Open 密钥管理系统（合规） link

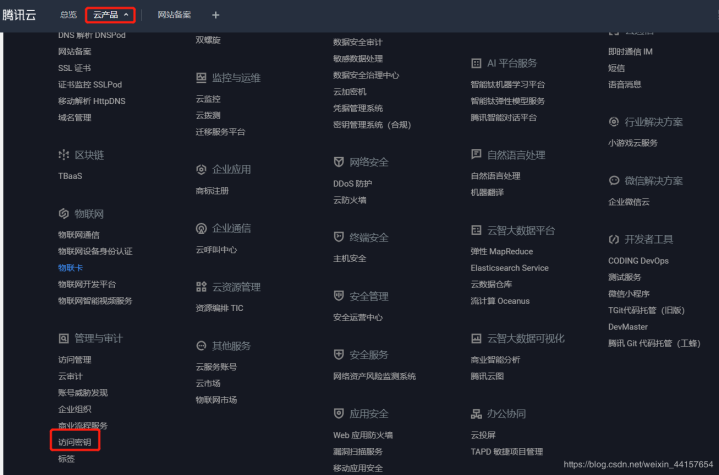(372, 125)
